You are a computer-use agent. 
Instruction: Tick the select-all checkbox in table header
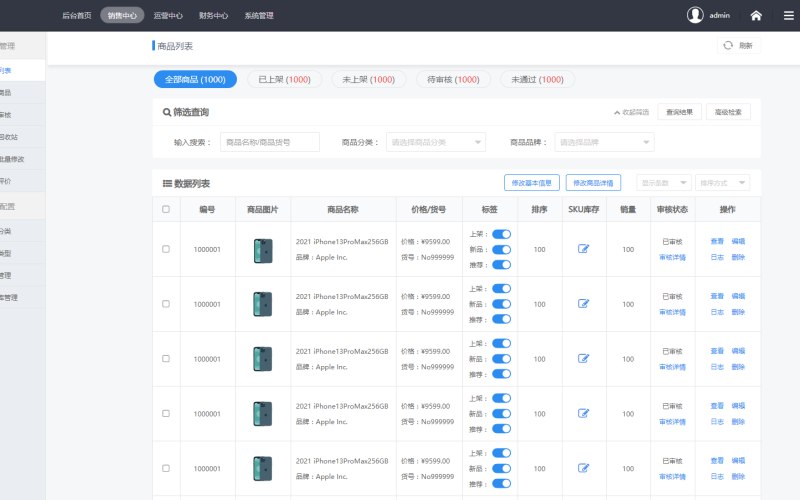(166, 209)
